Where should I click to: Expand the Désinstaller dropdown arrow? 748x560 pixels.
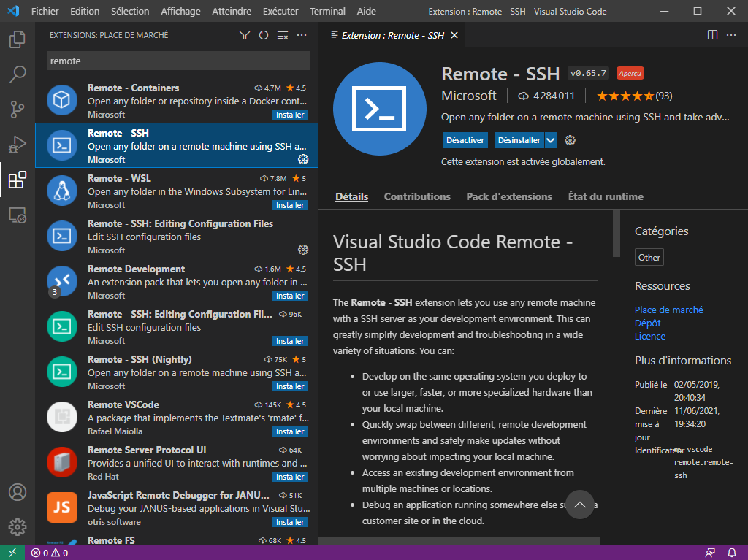pos(551,140)
